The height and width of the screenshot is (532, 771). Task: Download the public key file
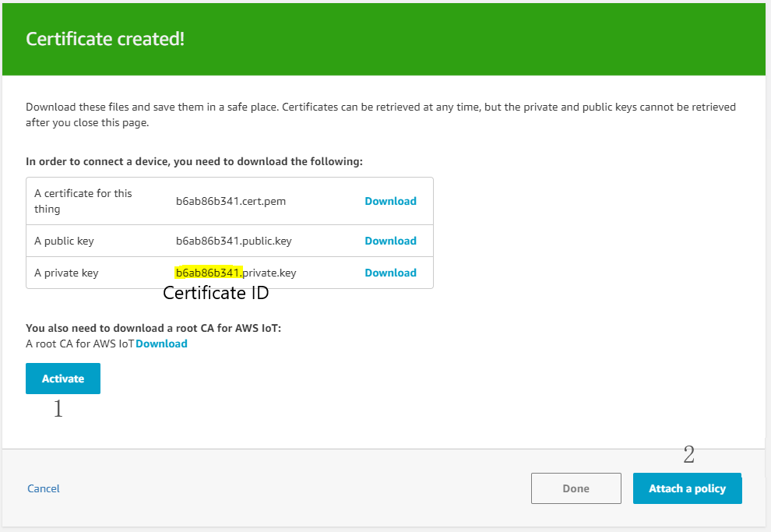click(390, 240)
